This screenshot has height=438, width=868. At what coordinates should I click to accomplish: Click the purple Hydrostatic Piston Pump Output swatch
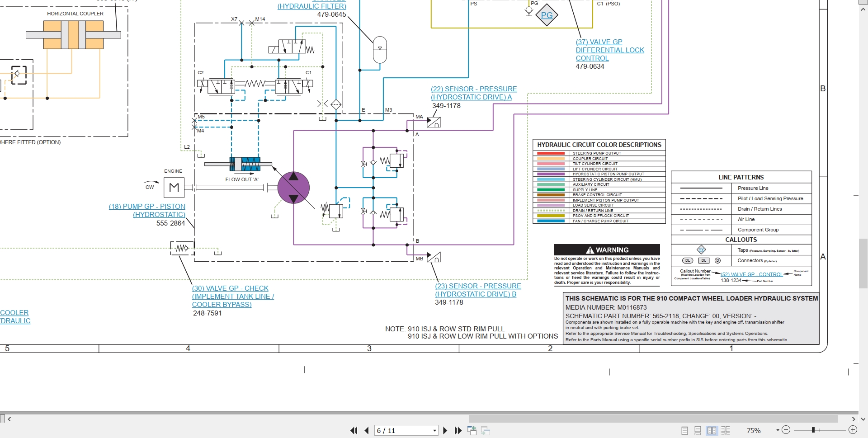[x=551, y=174]
